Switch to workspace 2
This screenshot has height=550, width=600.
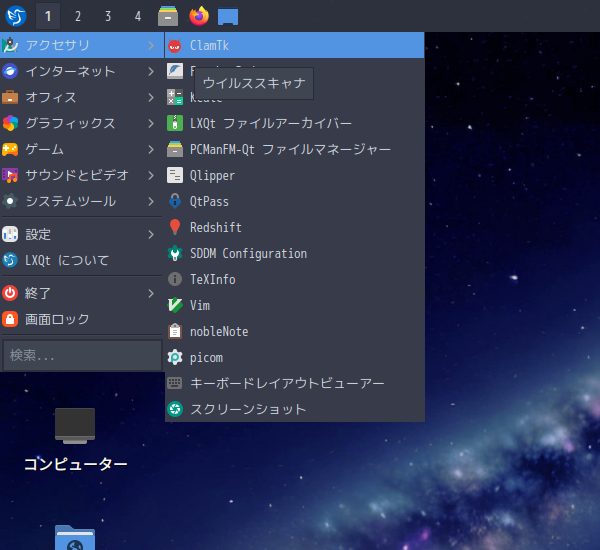[78, 16]
